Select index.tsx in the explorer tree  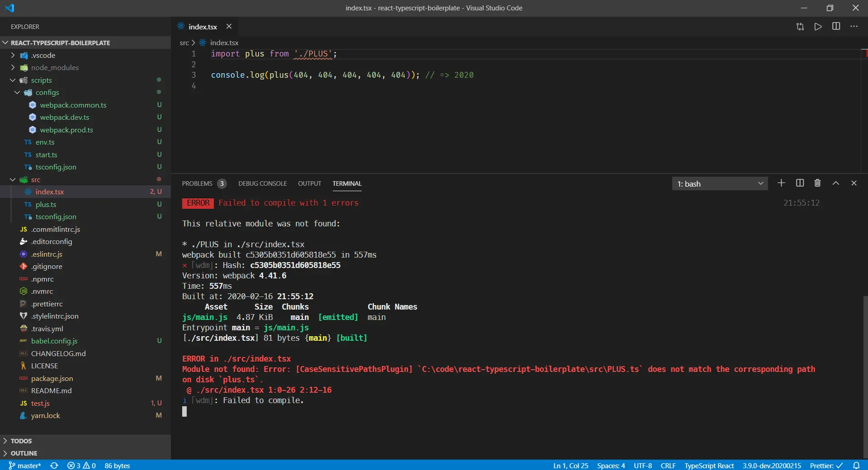(85, 192)
